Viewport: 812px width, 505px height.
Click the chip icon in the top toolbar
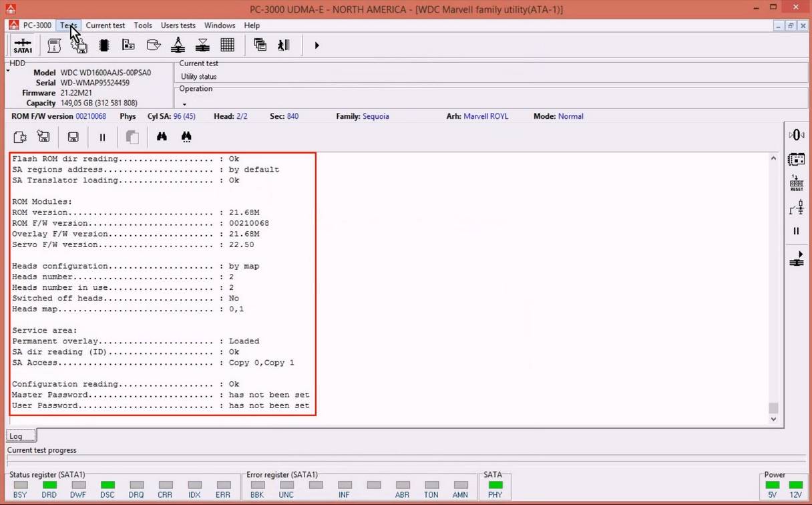[104, 45]
